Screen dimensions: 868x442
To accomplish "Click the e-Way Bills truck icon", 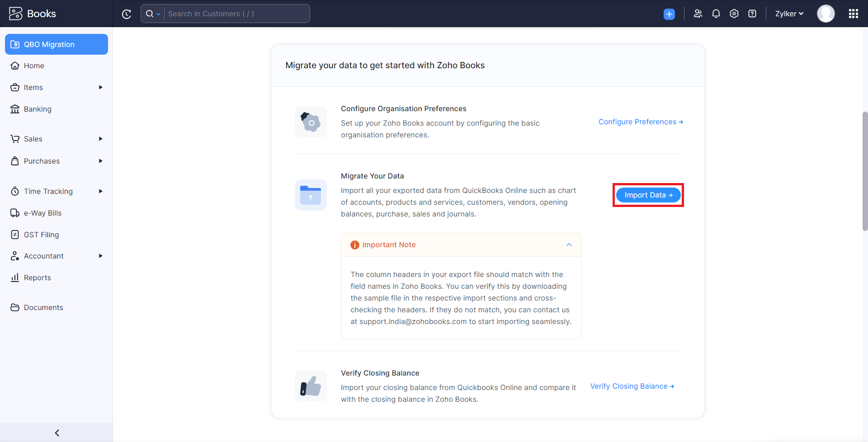I will point(15,213).
